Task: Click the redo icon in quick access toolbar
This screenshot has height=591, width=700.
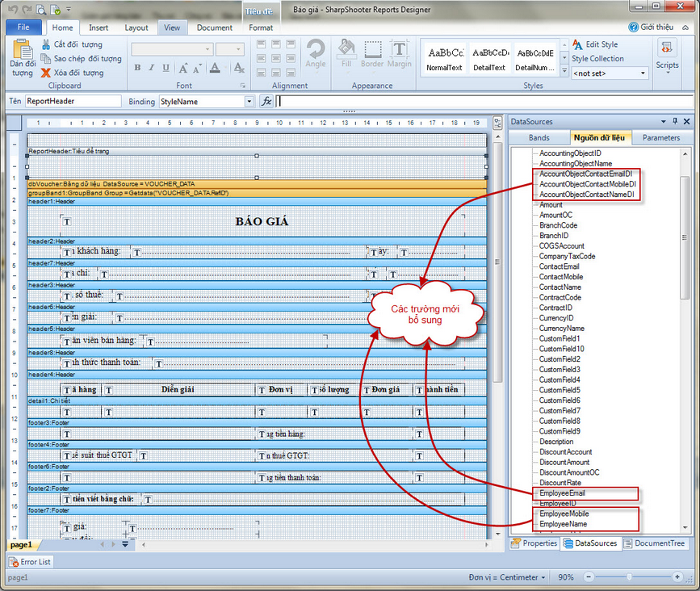Action: coord(27,10)
